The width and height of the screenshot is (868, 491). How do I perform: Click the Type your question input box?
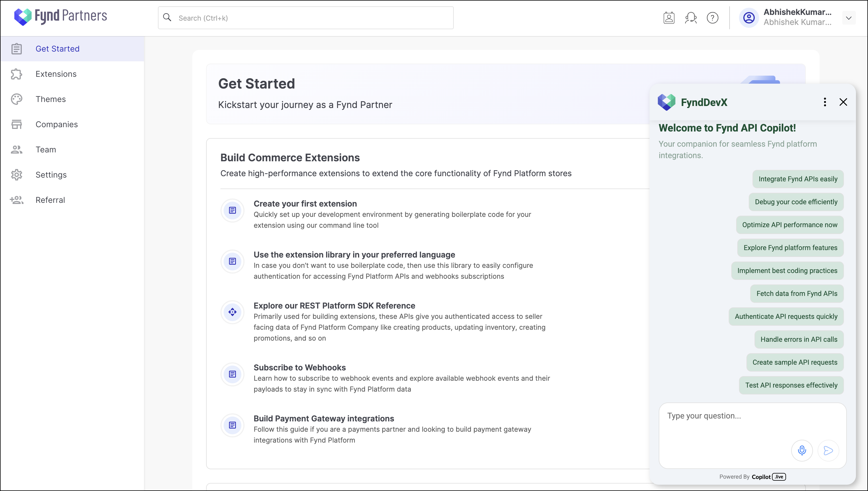(752, 435)
